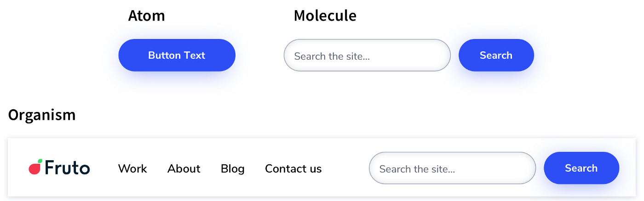
Task: Go to the About page link
Action: coord(184,169)
